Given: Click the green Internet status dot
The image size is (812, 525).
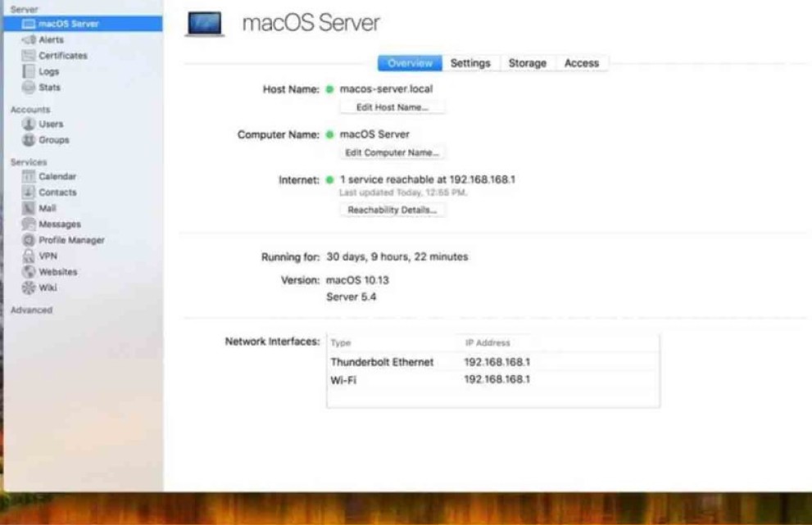Looking at the screenshot, I should (x=329, y=180).
